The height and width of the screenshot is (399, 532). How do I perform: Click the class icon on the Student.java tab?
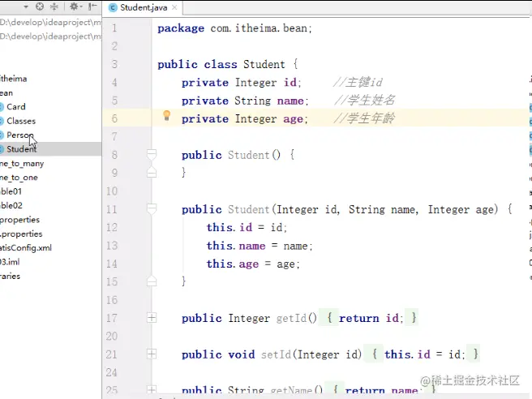[113, 7]
